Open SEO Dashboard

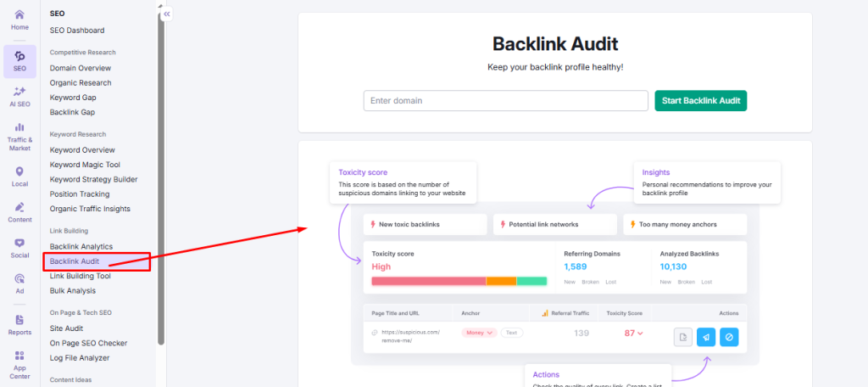[x=77, y=31]
